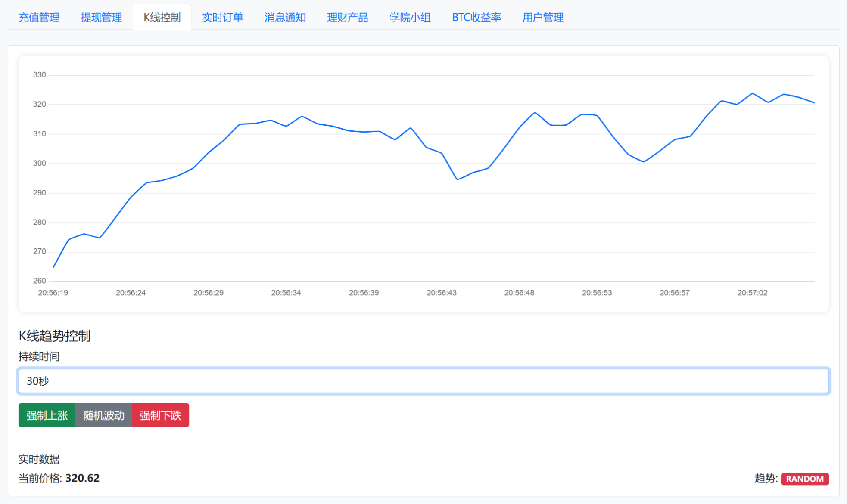
Task: Open the BTC收益率 tab
Action: [476, 18]
